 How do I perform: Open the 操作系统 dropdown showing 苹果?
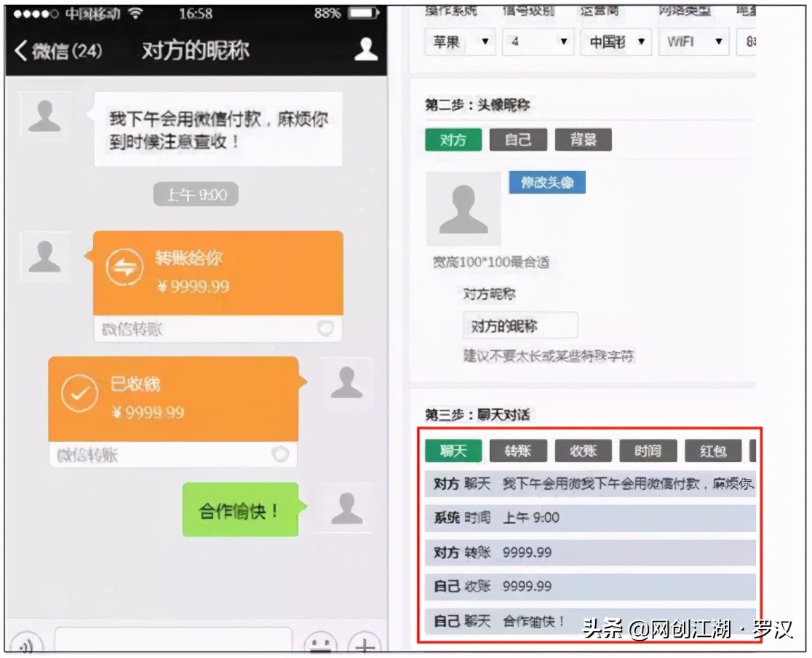click(460, 42)
